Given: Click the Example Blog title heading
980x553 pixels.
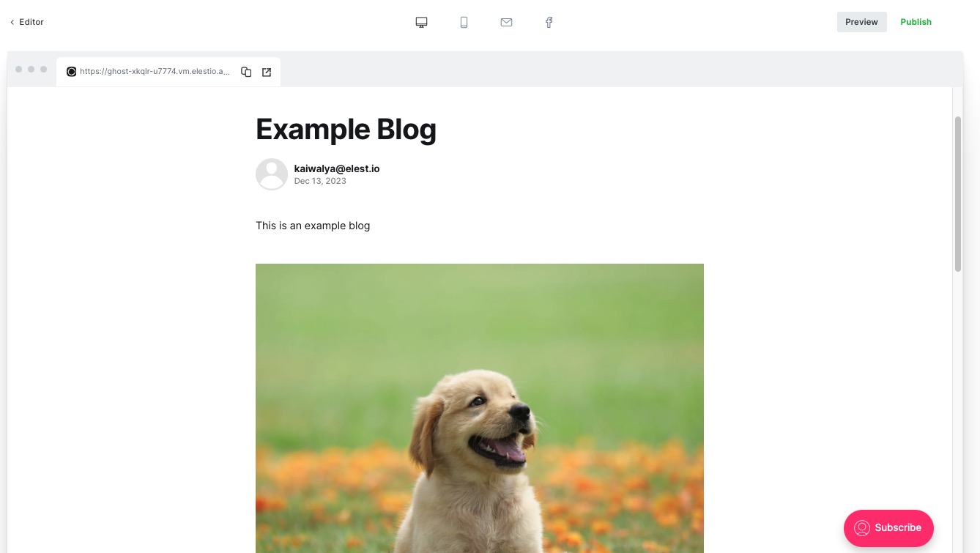Looking at the screenshot, I should coord(346,130).
